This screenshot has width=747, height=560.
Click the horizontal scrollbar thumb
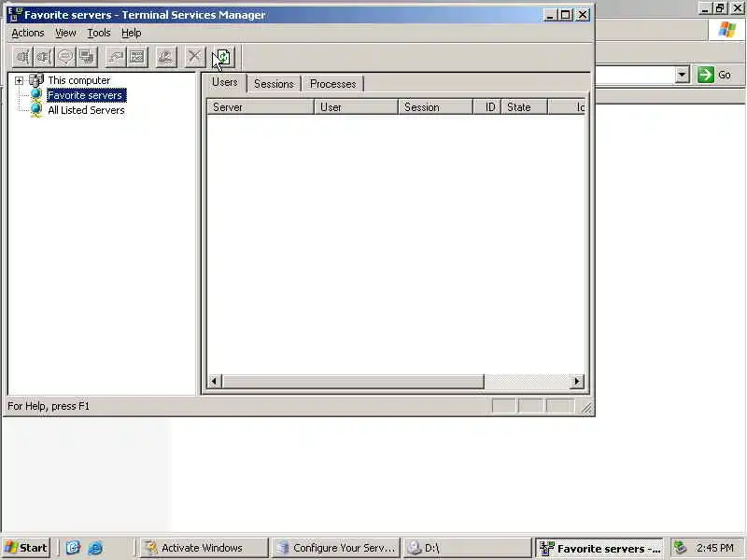353,381
